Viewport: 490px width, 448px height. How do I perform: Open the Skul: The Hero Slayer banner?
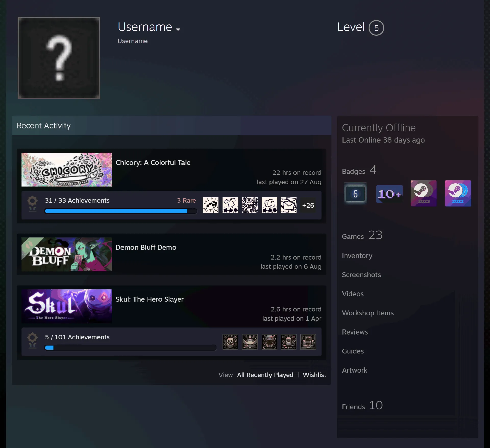click(67, 306)
